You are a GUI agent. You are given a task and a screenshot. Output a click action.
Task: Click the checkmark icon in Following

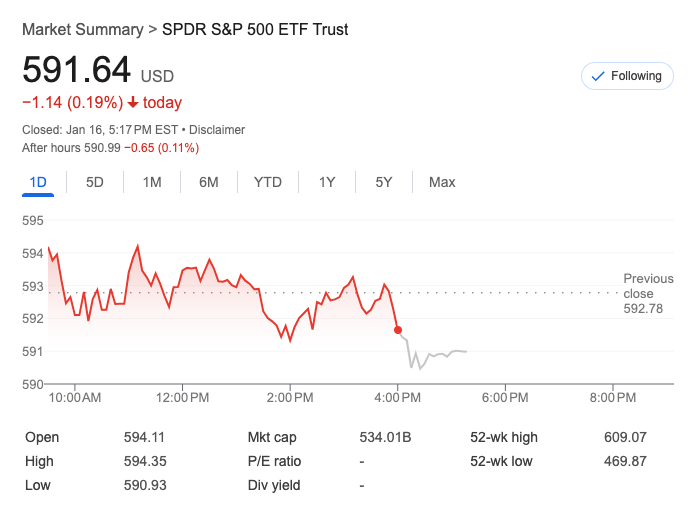point(599,76)
